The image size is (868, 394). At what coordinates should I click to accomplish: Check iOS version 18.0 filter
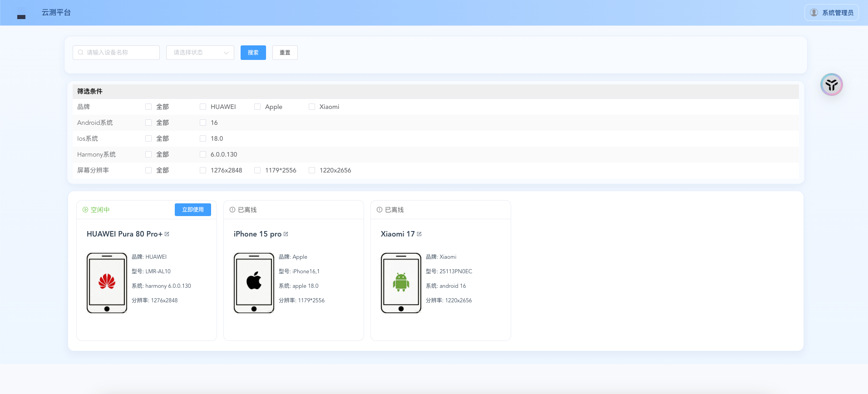coord(203,138)
